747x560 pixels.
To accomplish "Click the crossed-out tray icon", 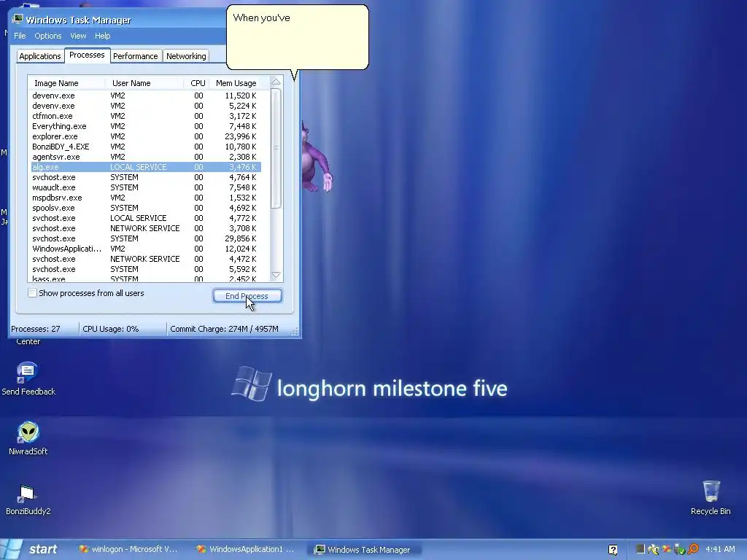I will pyautogui.click(x=667, y=550).
